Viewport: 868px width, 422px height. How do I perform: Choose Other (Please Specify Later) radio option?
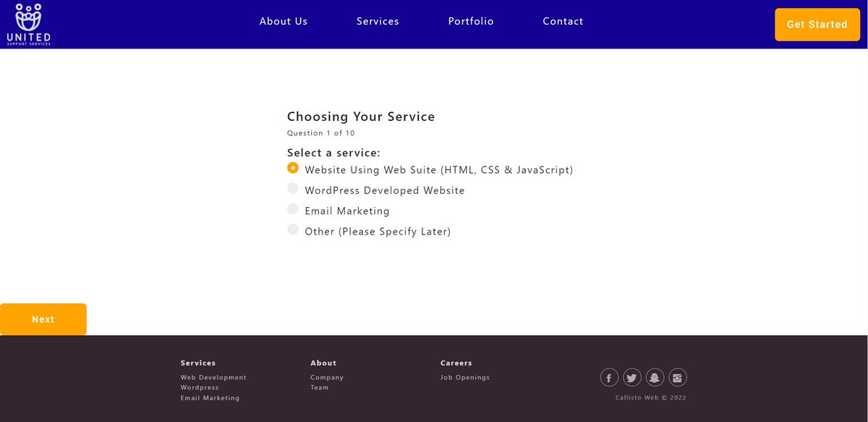point(293,229)
